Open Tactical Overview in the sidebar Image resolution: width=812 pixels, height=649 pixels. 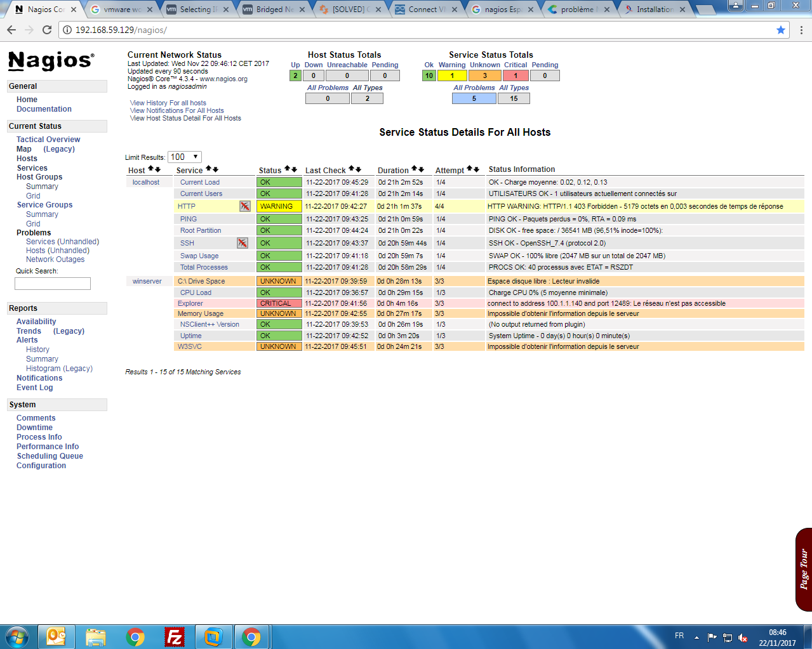point(48,140)
